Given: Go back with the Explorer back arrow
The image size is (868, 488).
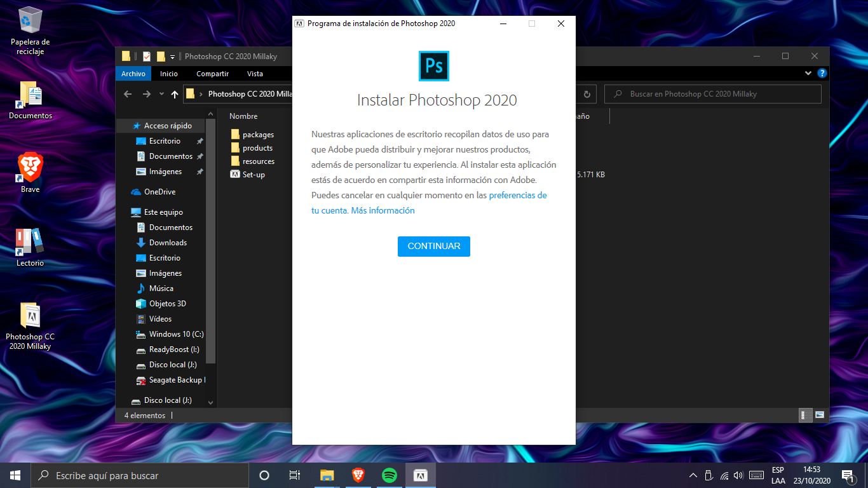Looking at the screenshot, I should [x=128, y=94].
